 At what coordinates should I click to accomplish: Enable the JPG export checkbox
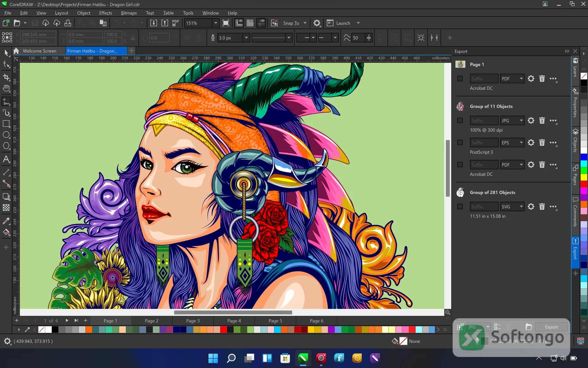(460, 121)
